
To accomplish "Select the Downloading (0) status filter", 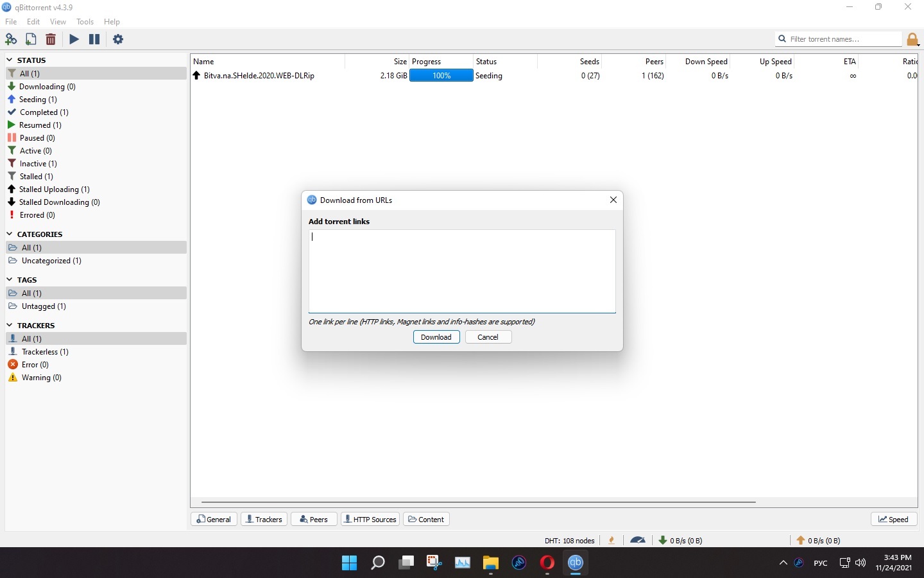I will click(96, 87).
